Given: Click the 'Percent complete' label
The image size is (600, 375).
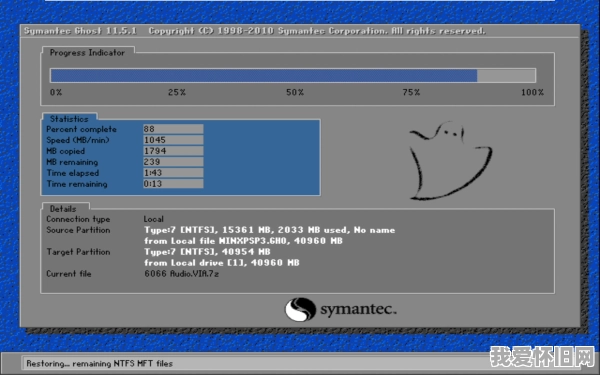Looking at the screenshot, I should click(x=81, y=129).
